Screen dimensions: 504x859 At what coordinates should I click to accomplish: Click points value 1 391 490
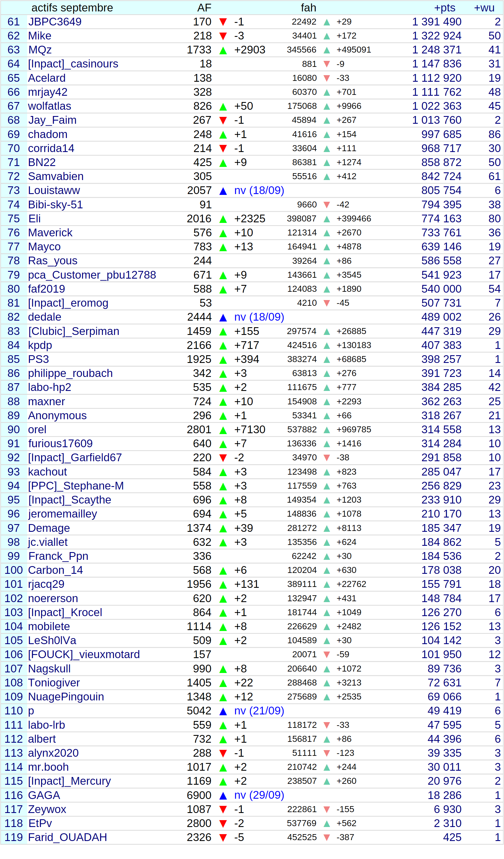coord(437,22)
